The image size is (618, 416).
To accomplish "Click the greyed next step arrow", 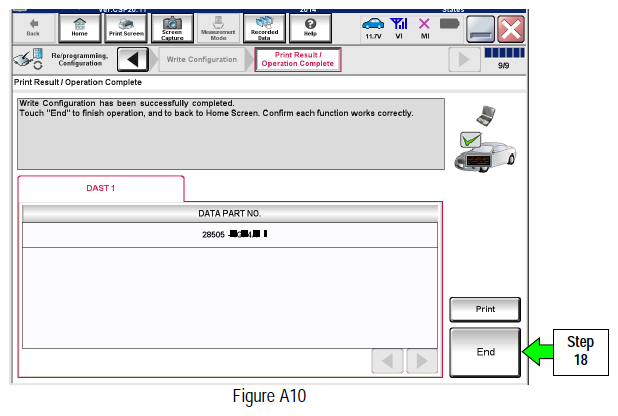I will point(464,60).
